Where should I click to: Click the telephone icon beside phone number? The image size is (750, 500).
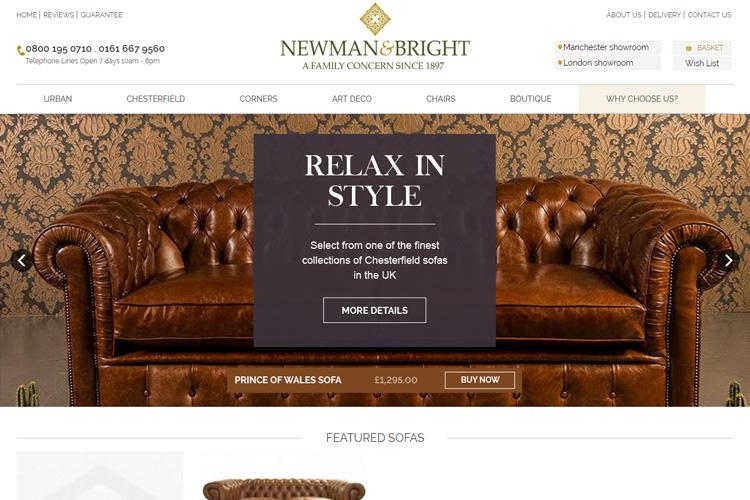tap(20, 50)
